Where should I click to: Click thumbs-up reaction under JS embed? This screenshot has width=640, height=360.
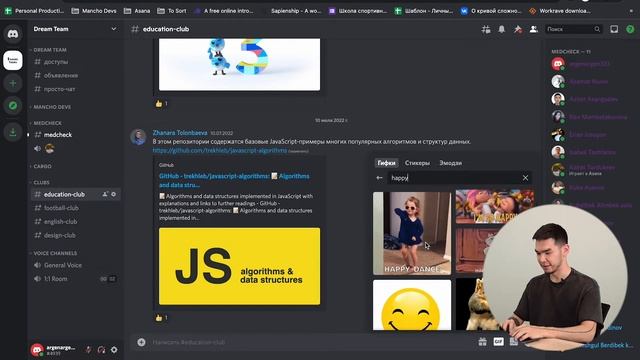pyautogui.click(x=161, y=318)
